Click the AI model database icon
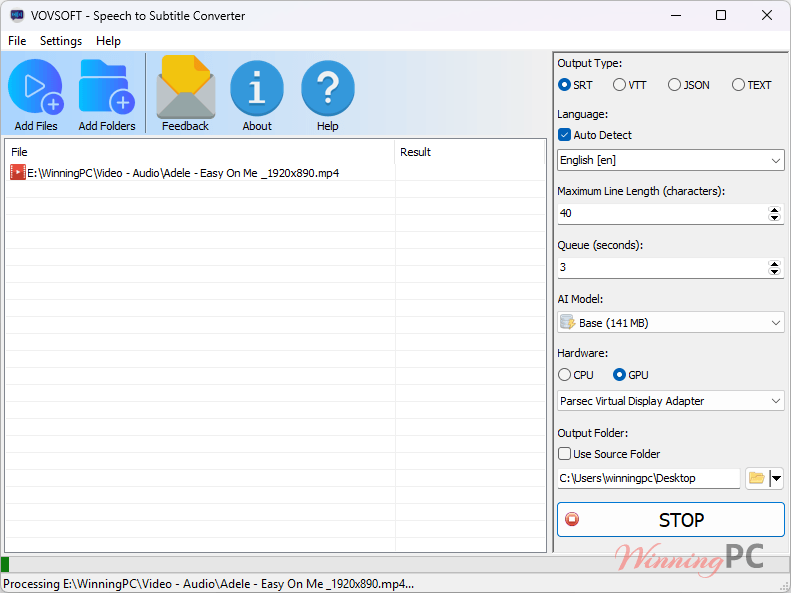Viewport: 791px width, 593px height. coord(568,322)
